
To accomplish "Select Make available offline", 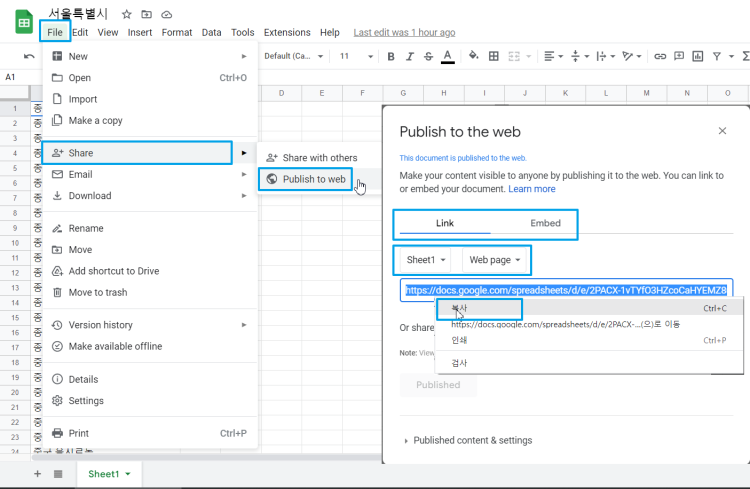I will 150,346.
